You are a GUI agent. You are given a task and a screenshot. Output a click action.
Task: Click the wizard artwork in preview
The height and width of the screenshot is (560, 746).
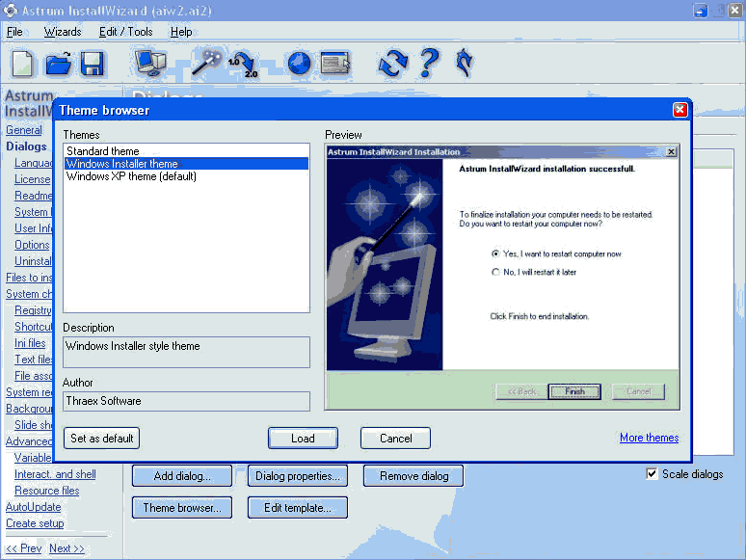point(385,264)
